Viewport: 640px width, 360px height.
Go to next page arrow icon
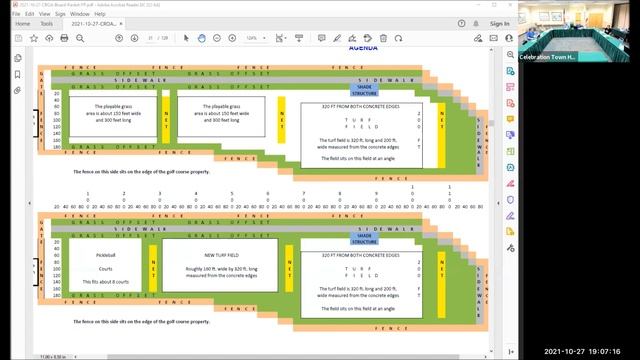point(134,38)
